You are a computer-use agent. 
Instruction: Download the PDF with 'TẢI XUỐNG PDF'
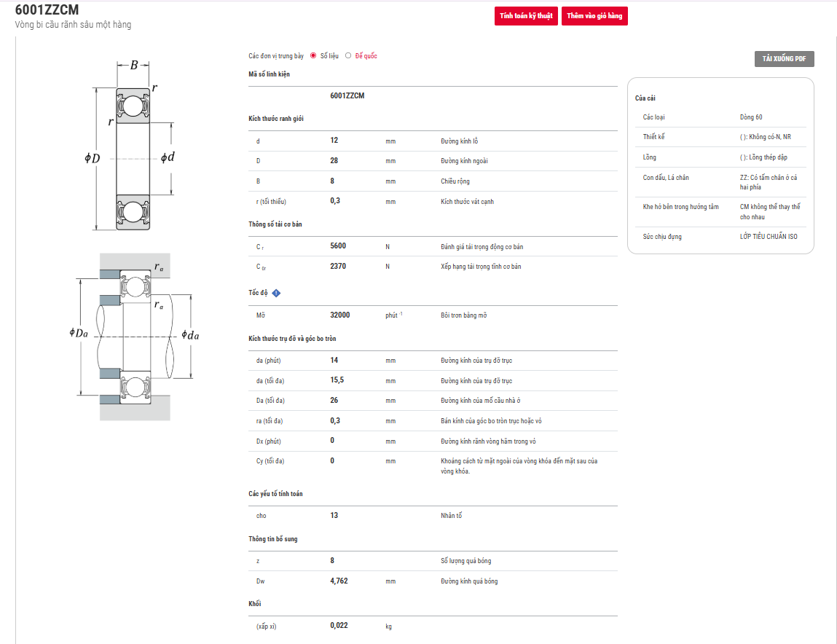(x=784, y=59)
